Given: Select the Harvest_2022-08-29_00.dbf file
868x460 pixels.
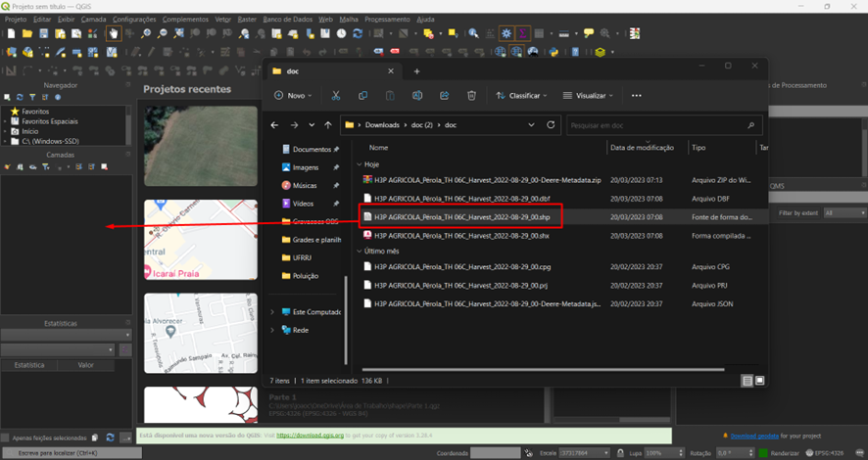Looking at the screenshot, I should (461, 199).
